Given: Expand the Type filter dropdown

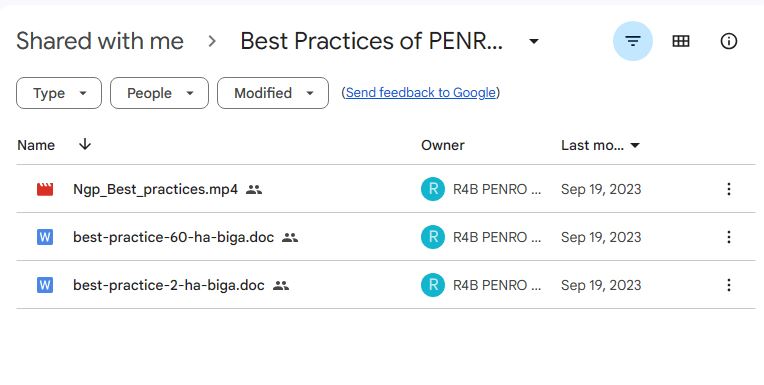Looking at the screenshot, I should click(59, 93).
